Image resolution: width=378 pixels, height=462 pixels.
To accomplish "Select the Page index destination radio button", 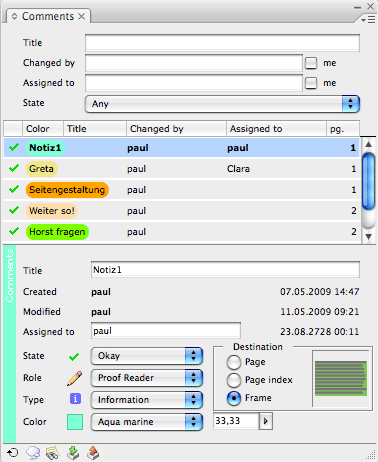I will [x=234, y=380].
